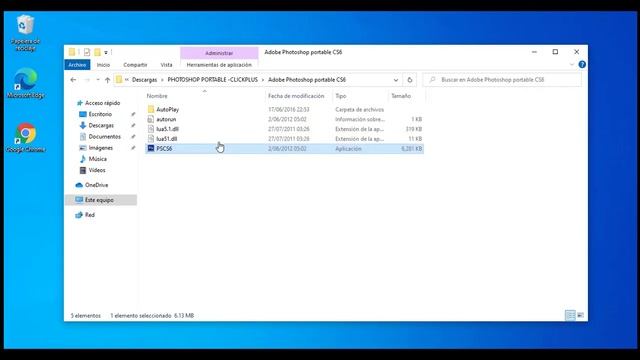Image resolution: width=640 pixels, height=360 pixels.
Task: Select the lua51.dll file icon
Action: 151,139
